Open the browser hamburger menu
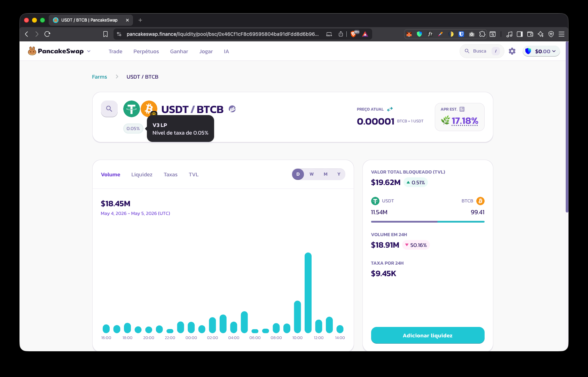 562,34
